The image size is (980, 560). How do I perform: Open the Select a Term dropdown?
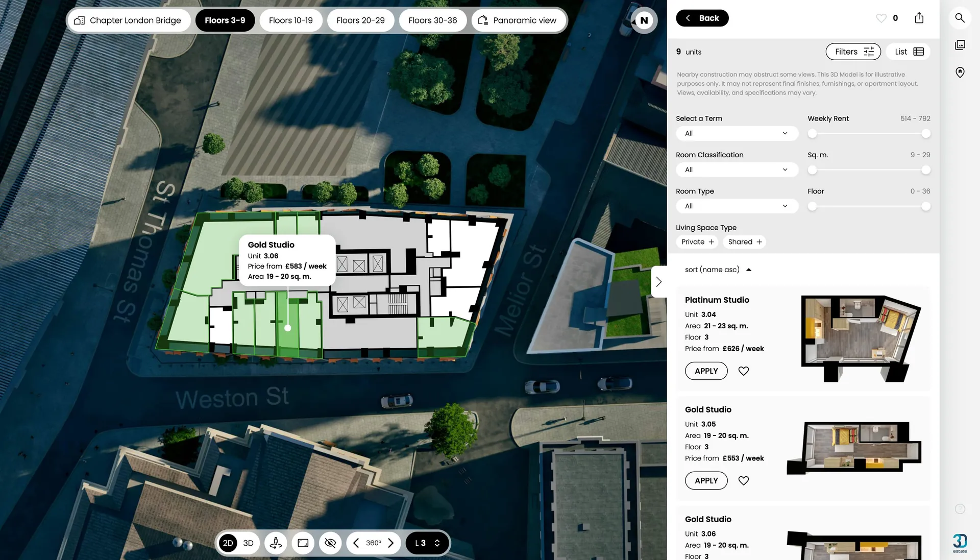737,133
